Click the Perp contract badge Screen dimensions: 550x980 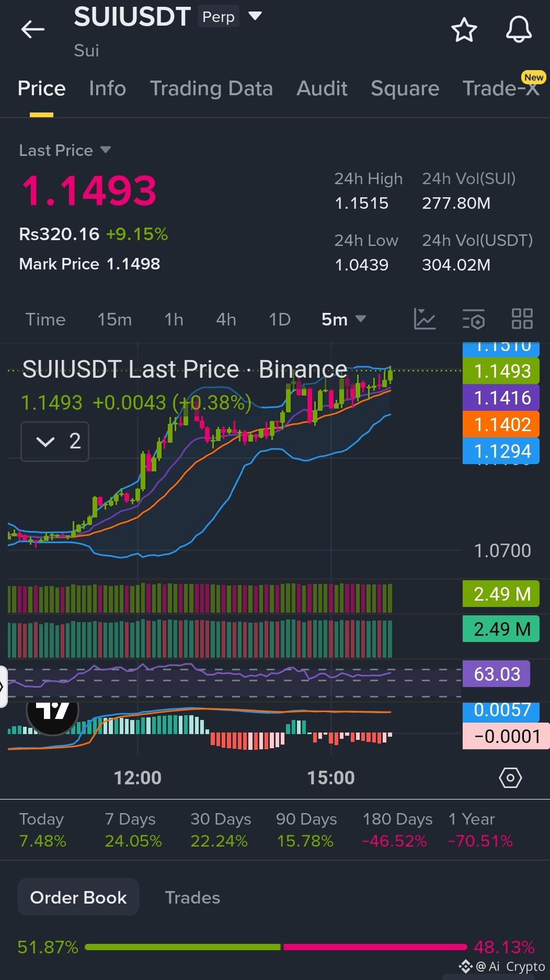(x=219, y=17)
